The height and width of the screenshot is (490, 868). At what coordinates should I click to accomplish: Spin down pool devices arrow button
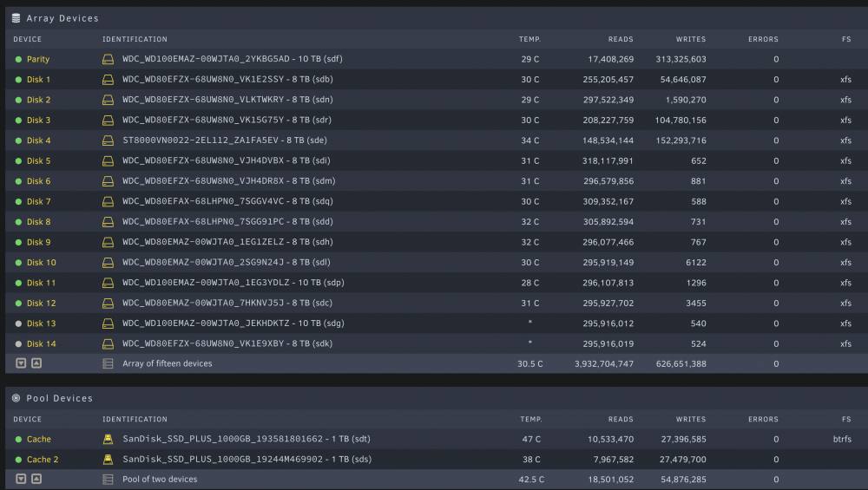(x=21, y=479)
